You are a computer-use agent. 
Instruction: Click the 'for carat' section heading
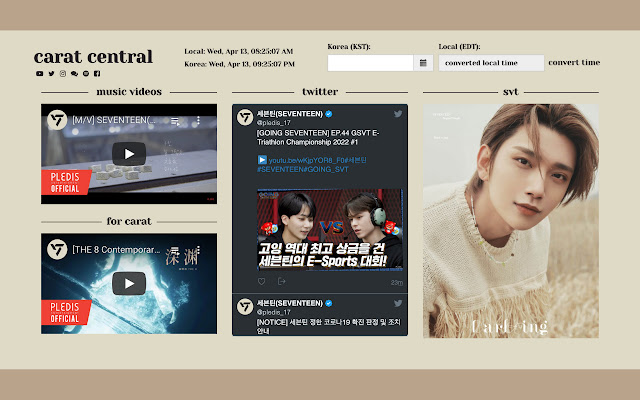129,221
